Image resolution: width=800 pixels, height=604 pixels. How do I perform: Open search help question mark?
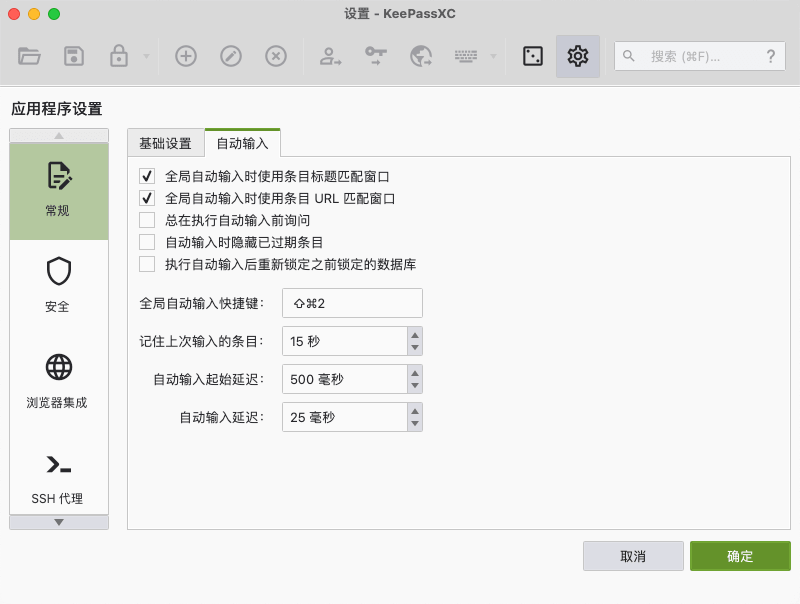tap(771, 56)
